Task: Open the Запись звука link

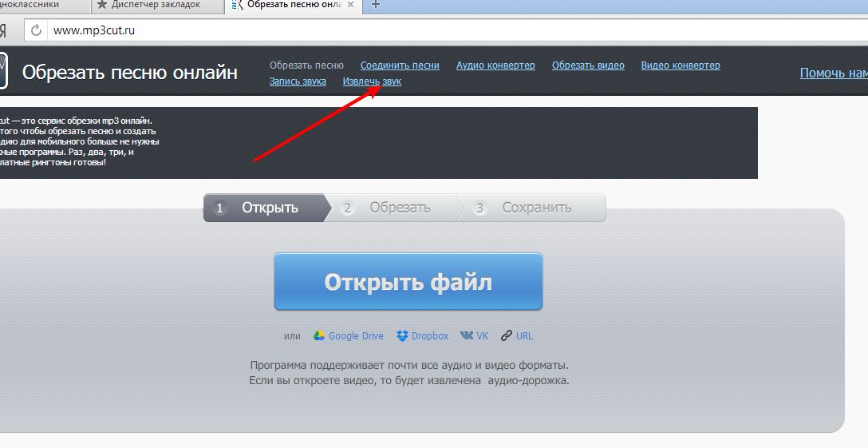Action: (298, 81)
